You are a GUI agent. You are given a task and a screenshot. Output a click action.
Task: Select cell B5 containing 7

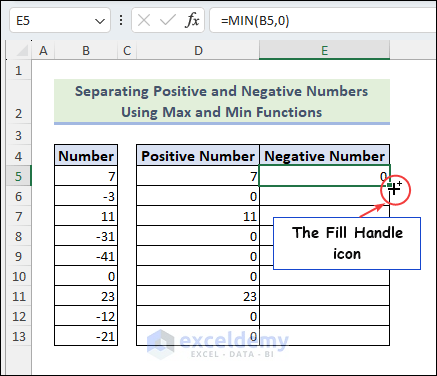(86, 176)
